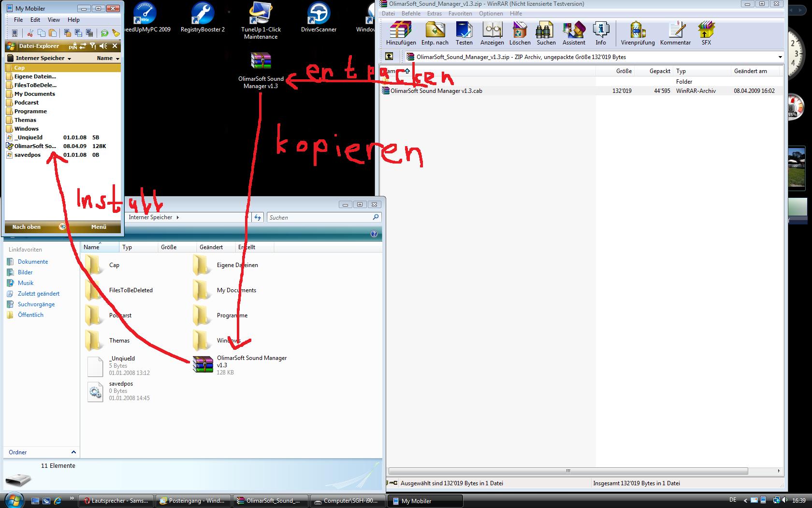Click the copy icon in My Mobiler toolbar
Image resolution: width=812 pixels, height=508 pixels.
tap(42, 33)
